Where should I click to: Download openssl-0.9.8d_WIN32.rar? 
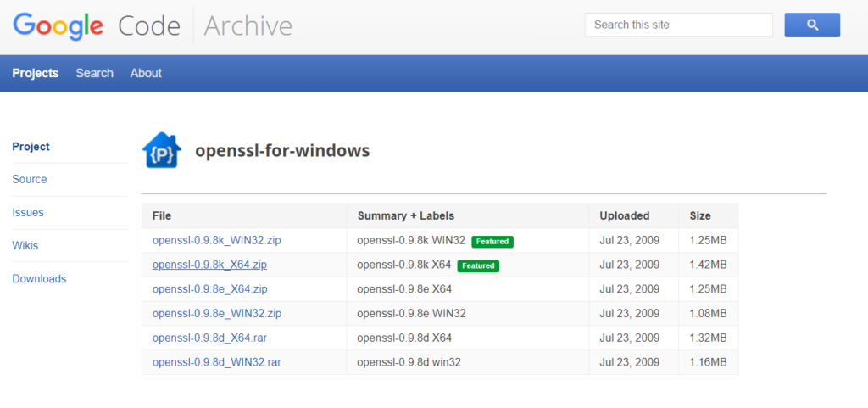(x=216, y=362)
